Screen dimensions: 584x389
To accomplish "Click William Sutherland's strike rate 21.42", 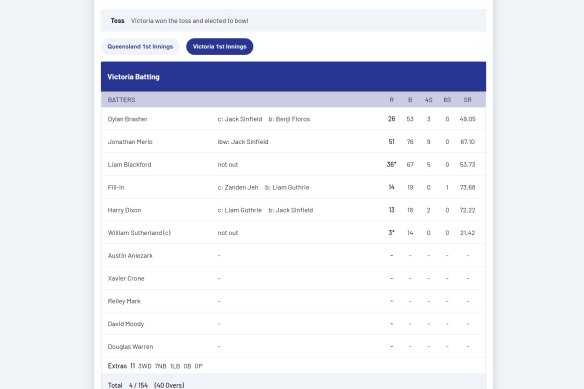I will (x=467, y=233).
